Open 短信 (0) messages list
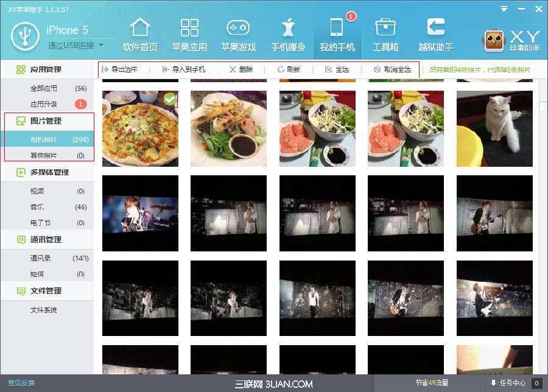The height and width of the screenshot is (392, 548). [x=47, y=274]
